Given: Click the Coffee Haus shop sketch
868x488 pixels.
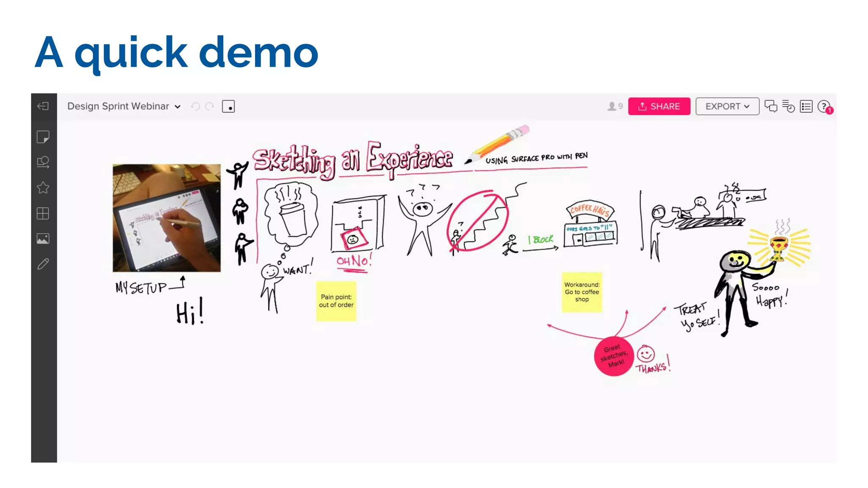Looking at the screenshot, I should pos(590,224).
